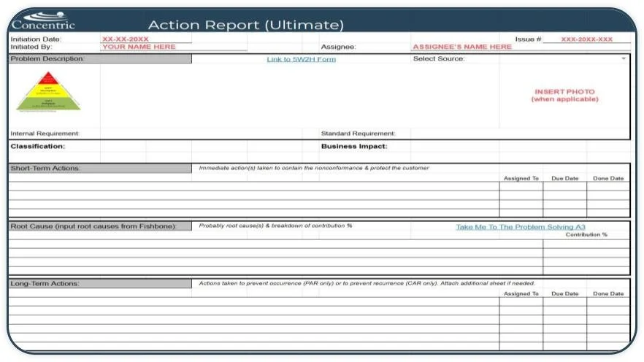
Task: Click Due Date header in Short-Term Actions
Action: click(564, 179)
